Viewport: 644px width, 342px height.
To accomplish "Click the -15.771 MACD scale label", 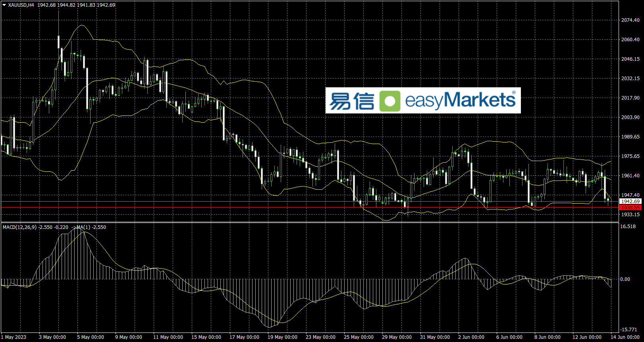I will 629,330.
